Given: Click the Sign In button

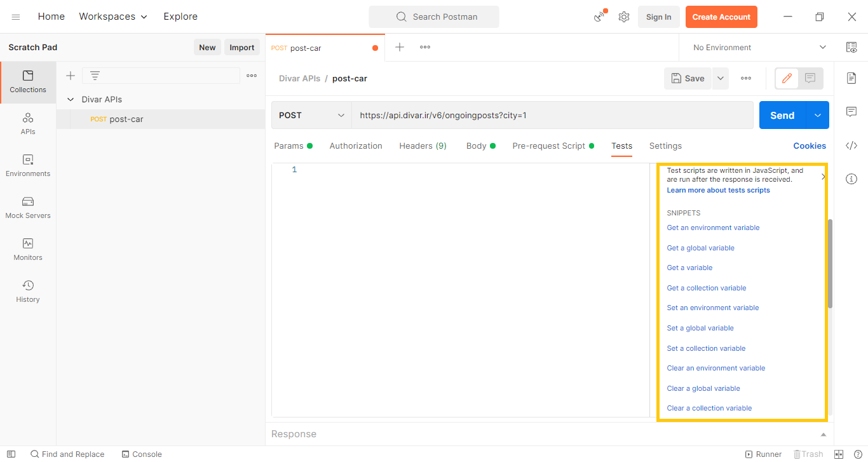Looking at the screenshot, I should pyautogui.click(x=658, y=17).
